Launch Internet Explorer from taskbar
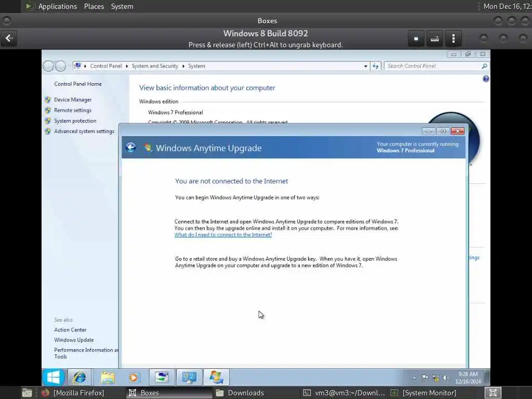Viewport: 532px width, 399px height. pos(79,377)
